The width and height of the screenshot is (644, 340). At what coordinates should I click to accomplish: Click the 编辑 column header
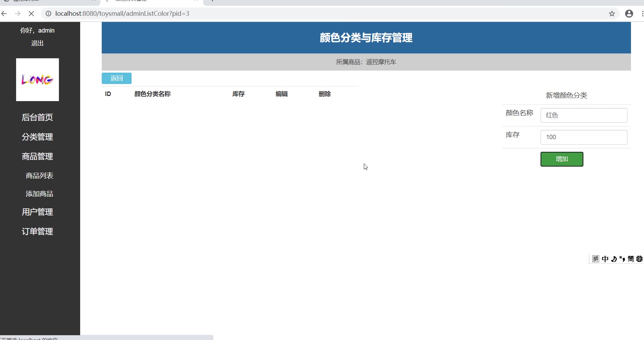coord(282,94)
